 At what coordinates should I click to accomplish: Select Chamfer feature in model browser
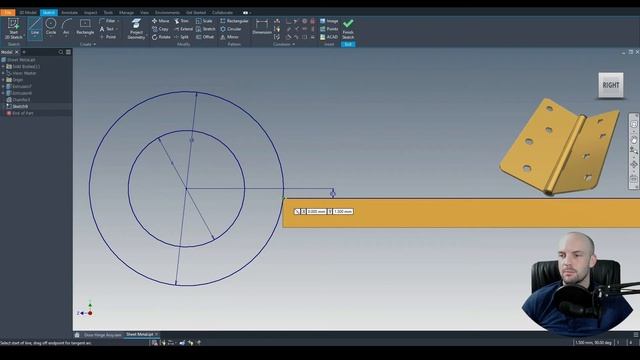(18, 100)
